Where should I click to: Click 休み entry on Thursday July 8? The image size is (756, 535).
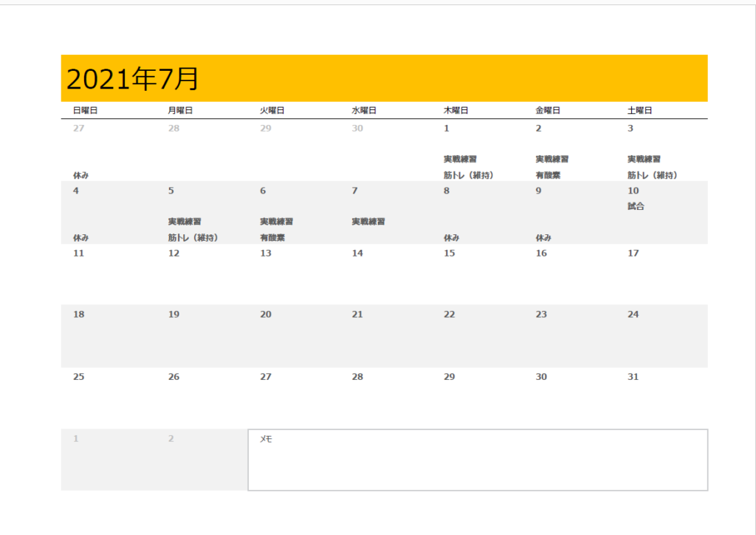pos(451,238)
